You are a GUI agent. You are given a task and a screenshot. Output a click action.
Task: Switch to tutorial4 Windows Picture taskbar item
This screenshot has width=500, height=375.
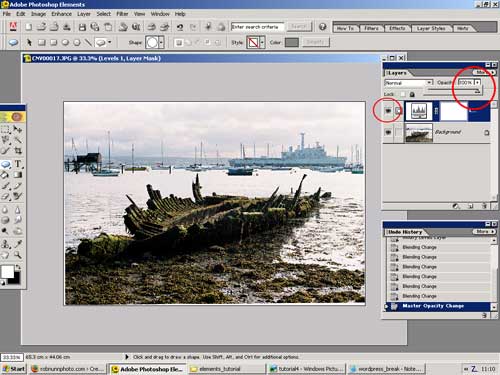click(x=308, y=369)
